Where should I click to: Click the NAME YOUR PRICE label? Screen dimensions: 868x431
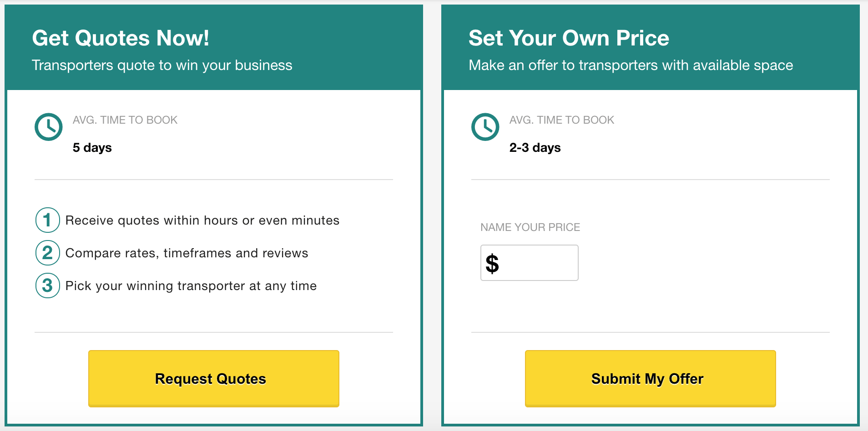pos(530,227)
